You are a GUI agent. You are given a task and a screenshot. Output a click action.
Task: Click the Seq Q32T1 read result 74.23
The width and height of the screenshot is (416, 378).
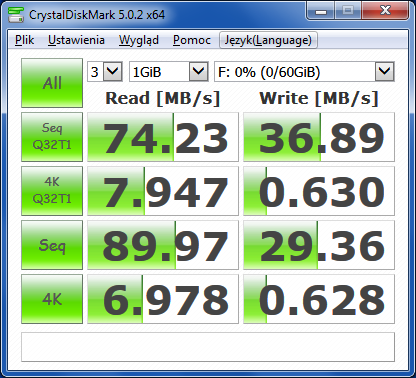163,137
